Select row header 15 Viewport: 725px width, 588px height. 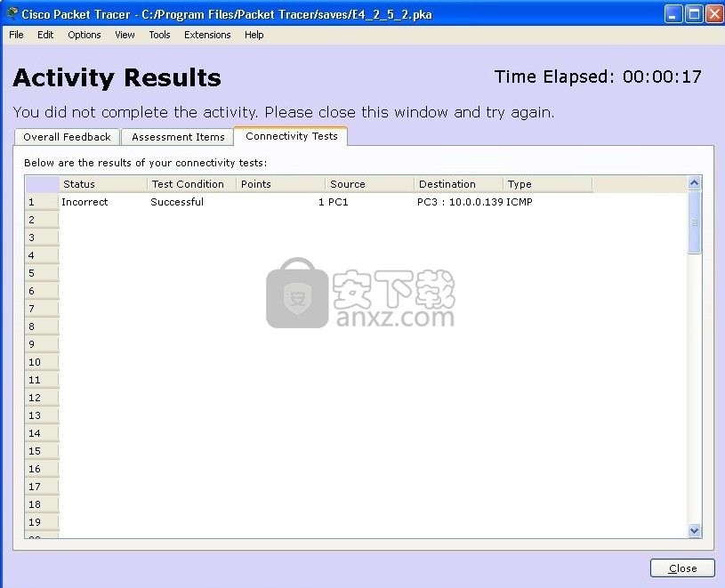point(42,451)
